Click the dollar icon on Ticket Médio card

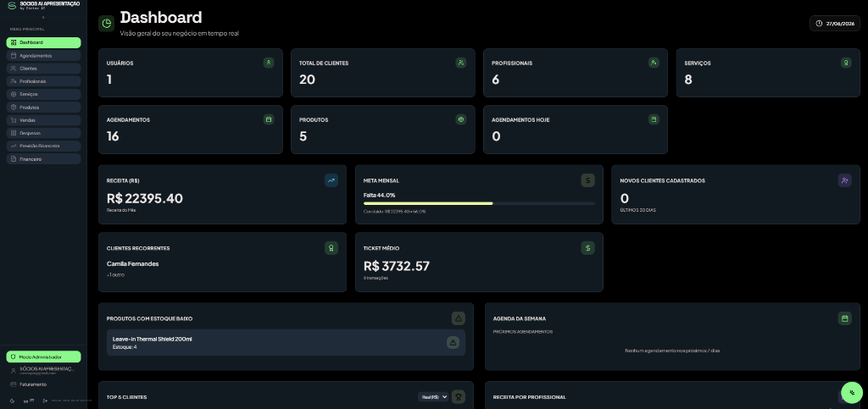click(x=588, y=248)
